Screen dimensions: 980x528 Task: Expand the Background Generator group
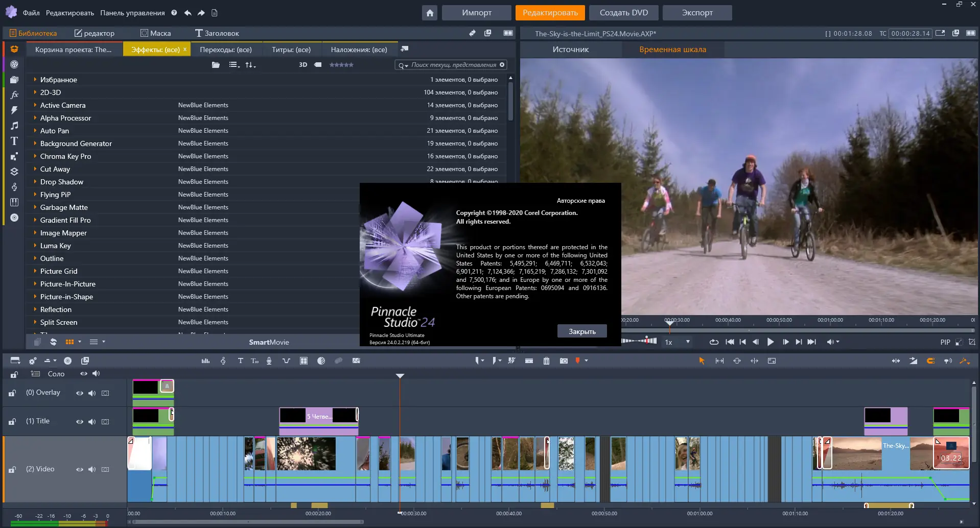(x=35, y=143)
